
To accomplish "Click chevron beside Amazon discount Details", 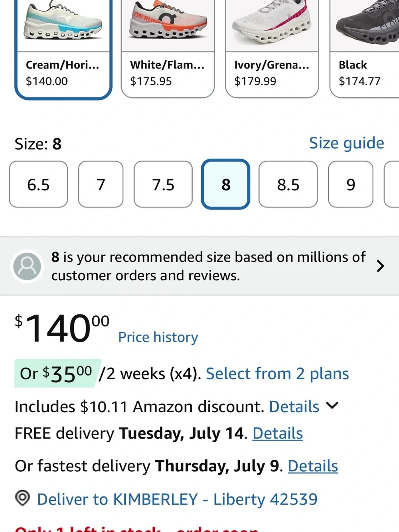I will pos(332,406).
